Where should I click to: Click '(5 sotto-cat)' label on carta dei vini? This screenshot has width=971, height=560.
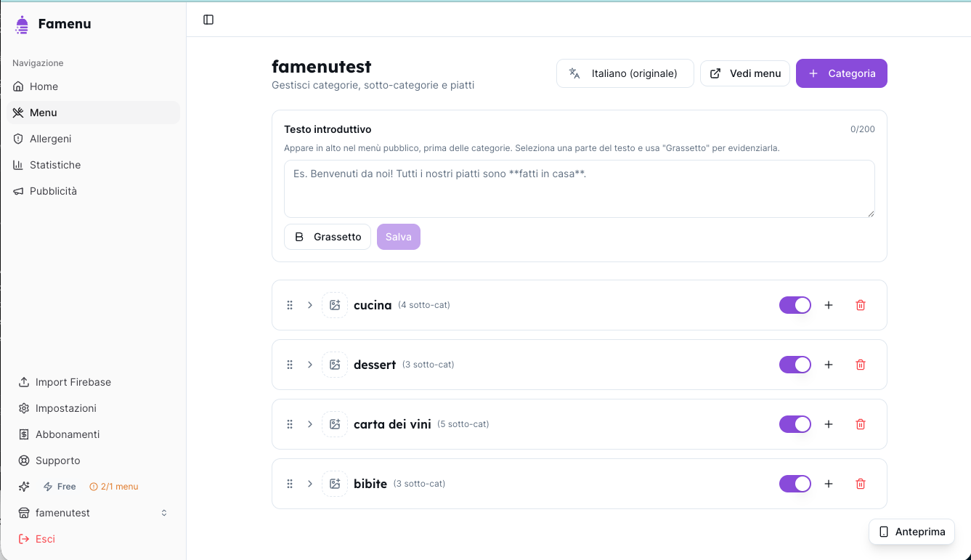463,424
